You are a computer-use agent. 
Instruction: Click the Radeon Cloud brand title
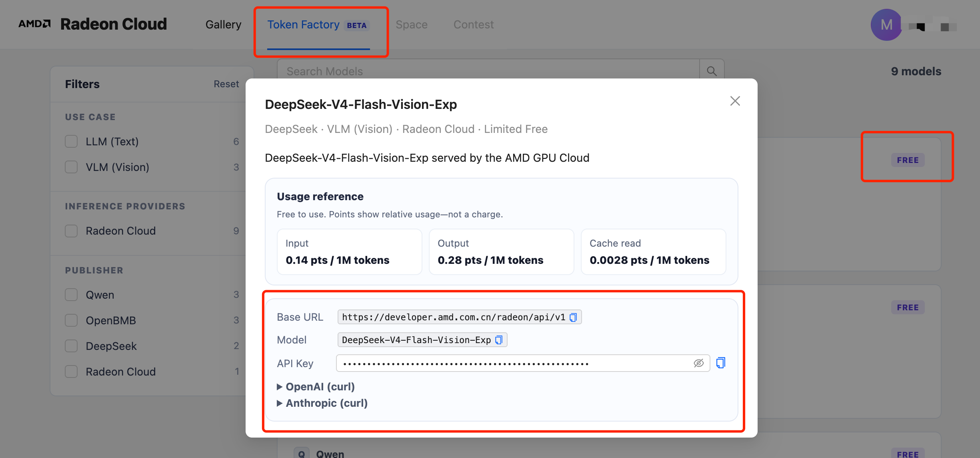click(114, 24)
